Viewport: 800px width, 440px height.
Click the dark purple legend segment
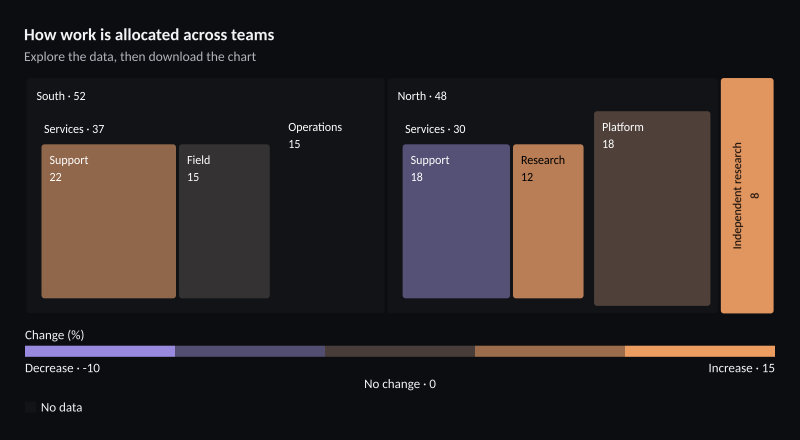[x=250, y=351]
